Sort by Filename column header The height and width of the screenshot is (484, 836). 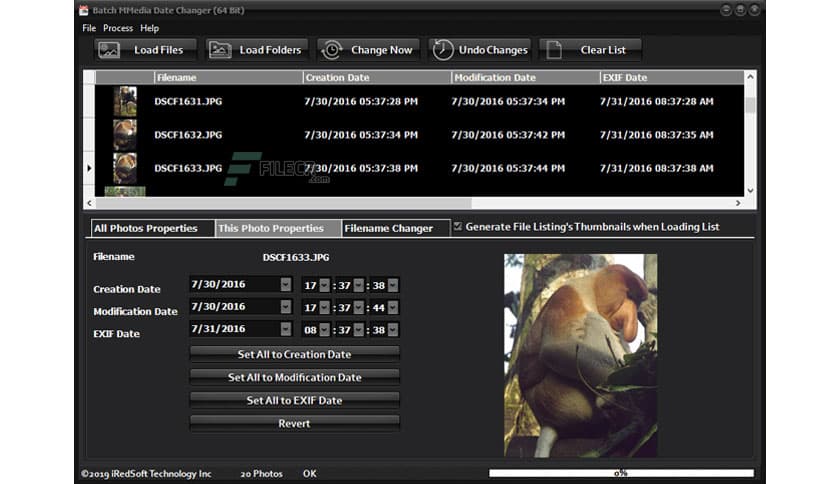coord(228,77)
